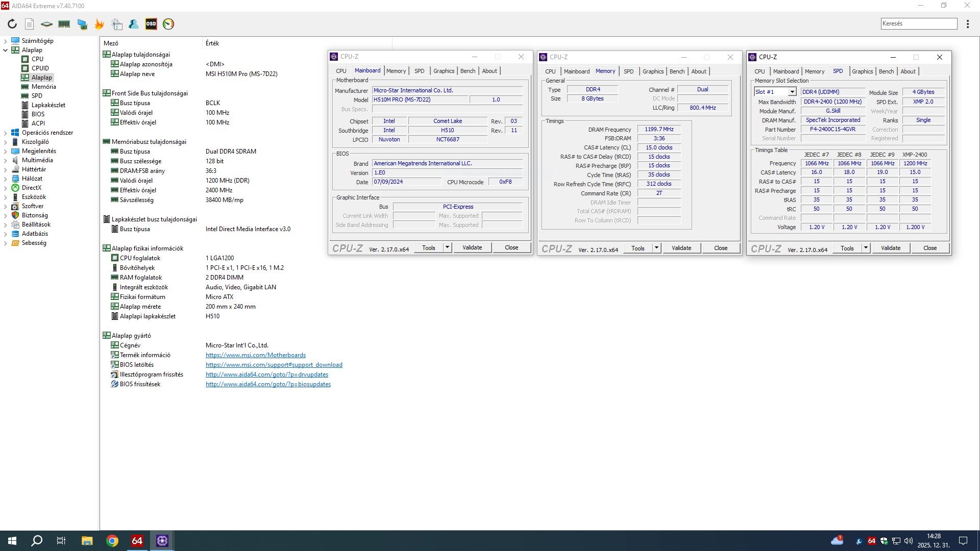
Task: Click the Refresh icon in AIDA64 toolbar
Action: pyautogui.click(x=12, y=24)
